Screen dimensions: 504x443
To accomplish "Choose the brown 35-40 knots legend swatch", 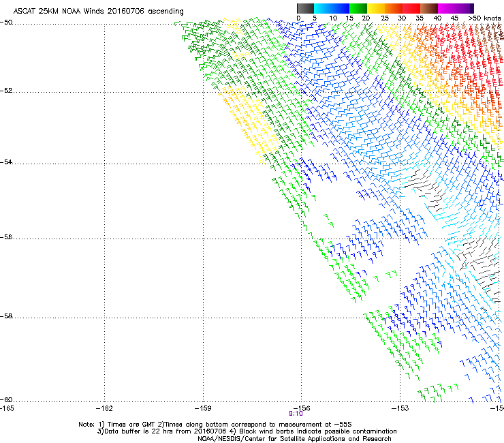I will tap(429, 8).
